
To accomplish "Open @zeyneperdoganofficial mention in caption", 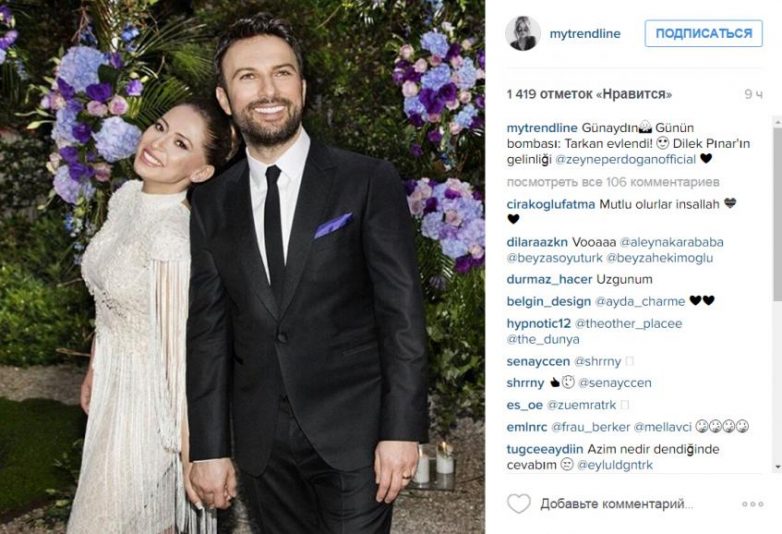I will point(625,160).
